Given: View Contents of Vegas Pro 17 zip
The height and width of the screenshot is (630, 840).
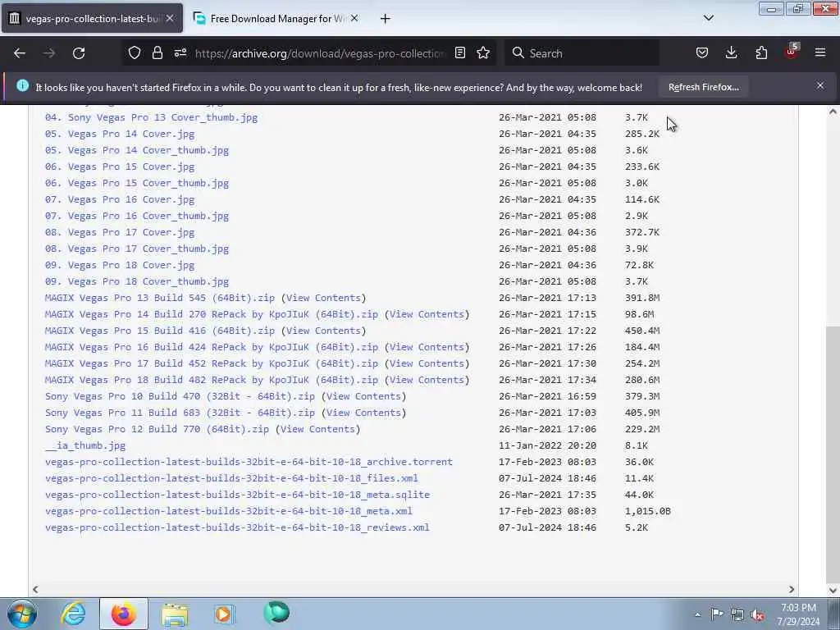Looking at the screenshot, I should tap(427, 363).
